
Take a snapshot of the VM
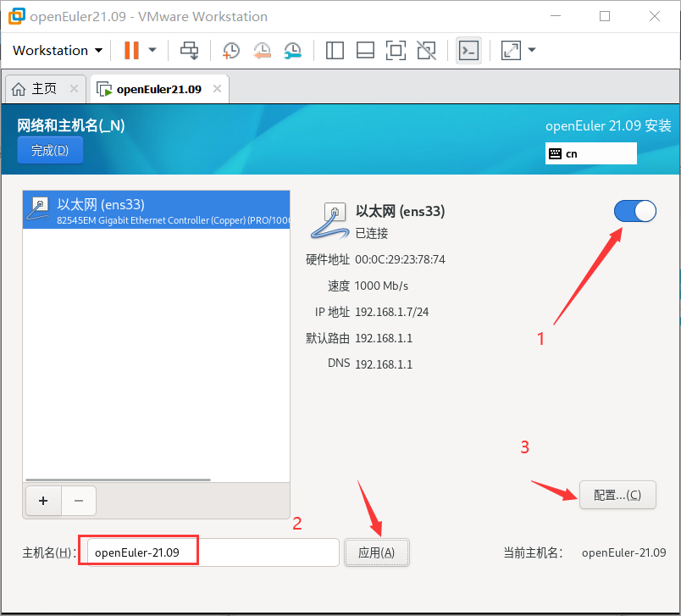pos(230,50)
